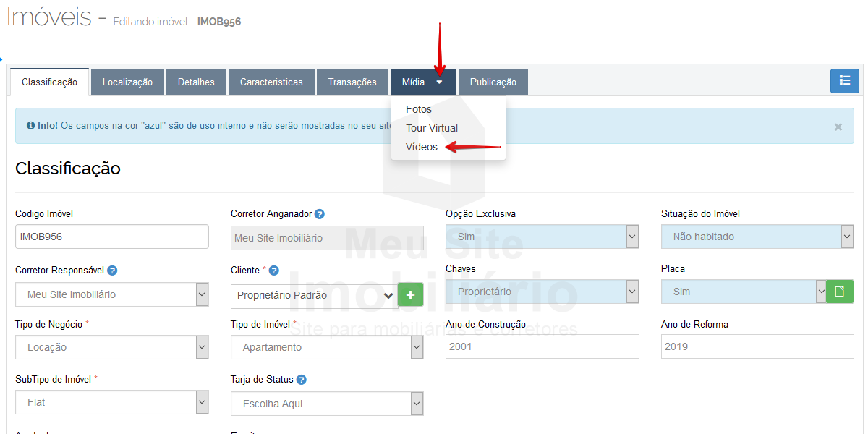The image size is (868, 434).
Task: Choose Fotos in the Mídia menu
Action: tap(419, 109)
